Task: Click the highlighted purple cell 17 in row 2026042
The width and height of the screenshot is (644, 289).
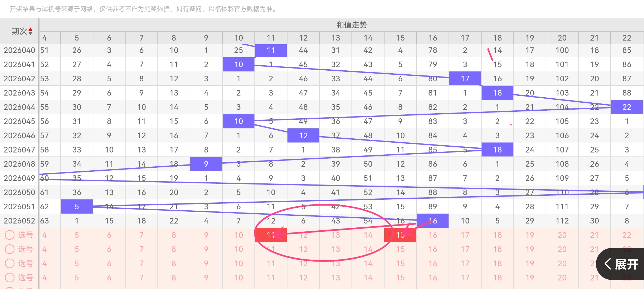Action: [465, 78]
